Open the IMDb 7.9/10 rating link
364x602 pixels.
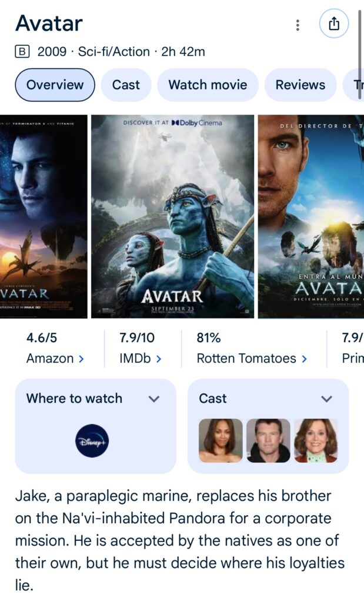tap(140, 348)
